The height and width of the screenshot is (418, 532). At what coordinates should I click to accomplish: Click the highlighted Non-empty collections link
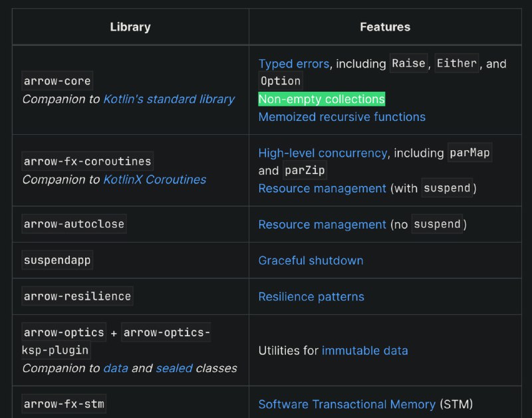click(x=322, y=99)
